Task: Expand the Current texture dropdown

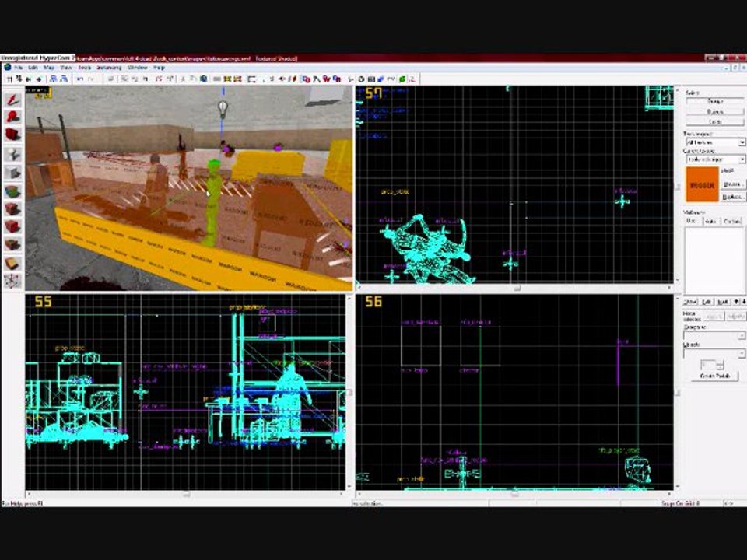Action: tap(742, 159)
